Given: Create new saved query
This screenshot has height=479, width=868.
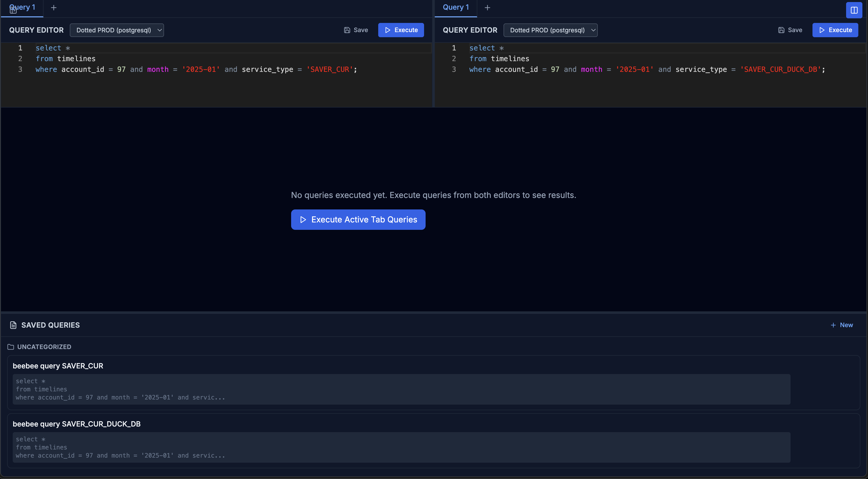Looking at the screenshot, I should click(x=842, y=325).
